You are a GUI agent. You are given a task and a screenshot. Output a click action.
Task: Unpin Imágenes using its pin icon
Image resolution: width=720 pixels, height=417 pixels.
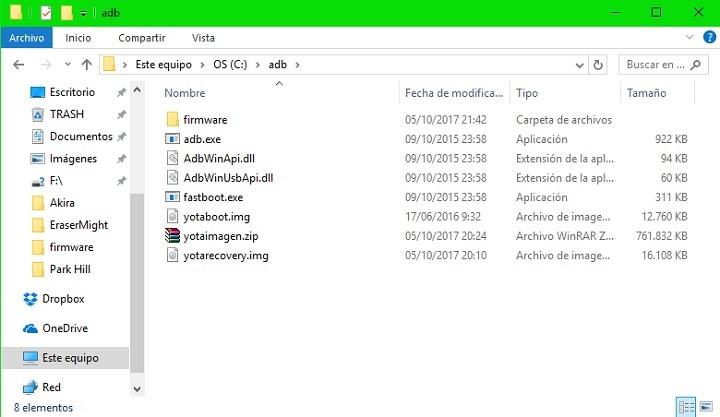tap(121, 158)
